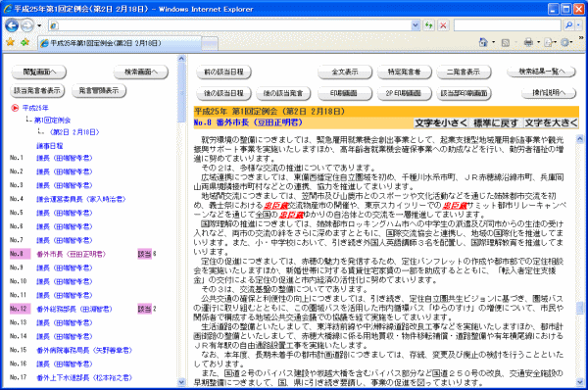This screenshot has height=390, width=588.
Task: Enlarge the text with 文字を大きく
Action: point(551,123)
